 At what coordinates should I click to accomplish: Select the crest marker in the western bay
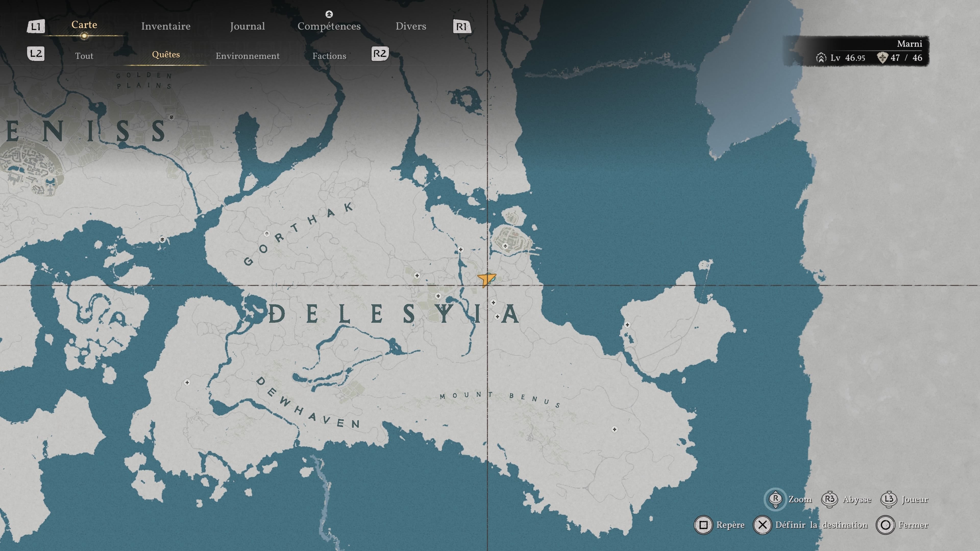point(163,239)
